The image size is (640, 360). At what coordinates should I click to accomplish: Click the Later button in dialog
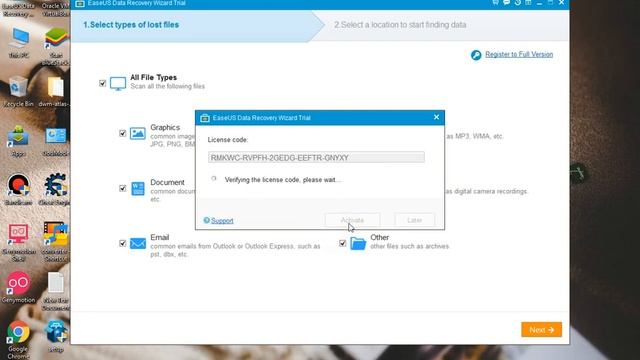pyautogui.click(x=414, y=220)
